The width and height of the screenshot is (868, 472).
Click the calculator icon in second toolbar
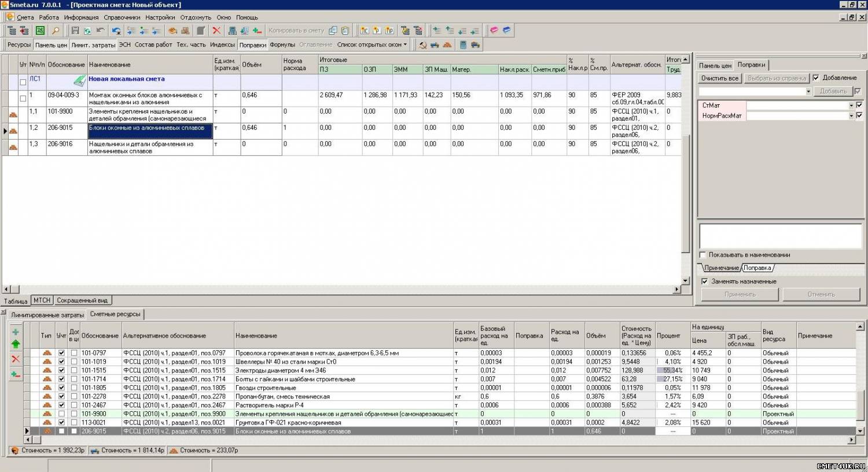(463, 45)
